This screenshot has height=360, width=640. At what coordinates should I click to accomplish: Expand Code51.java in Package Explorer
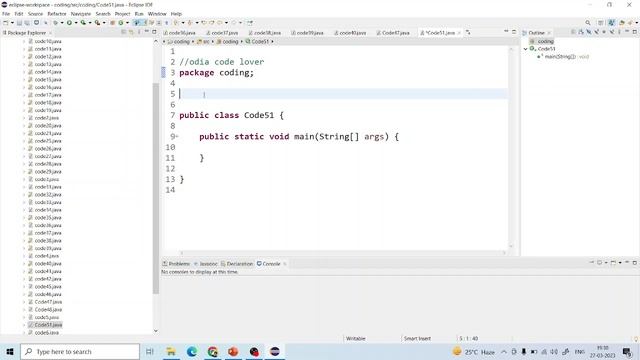(x=24, y=325)
